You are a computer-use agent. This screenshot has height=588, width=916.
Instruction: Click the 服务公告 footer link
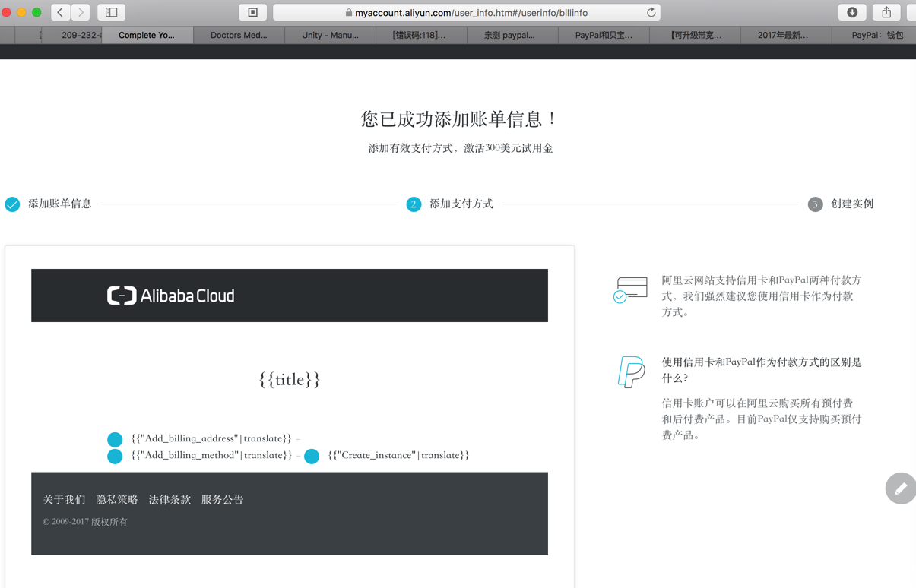point(222,499)
